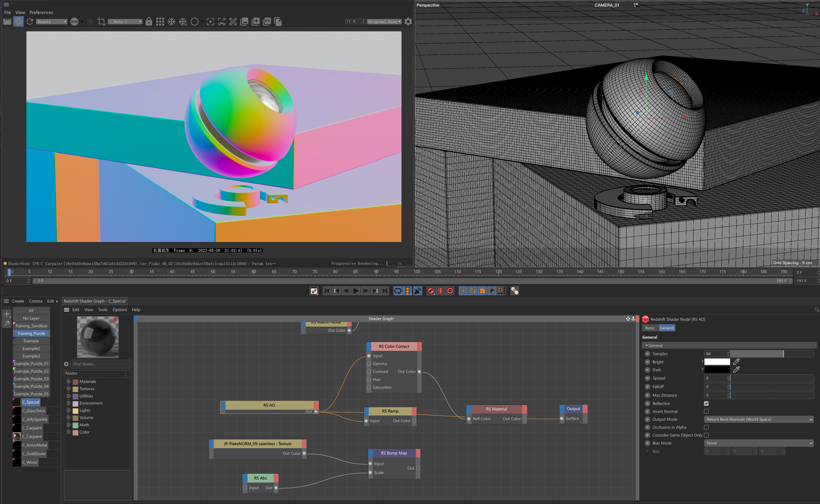Open the shader graph Tools menu

103,310
